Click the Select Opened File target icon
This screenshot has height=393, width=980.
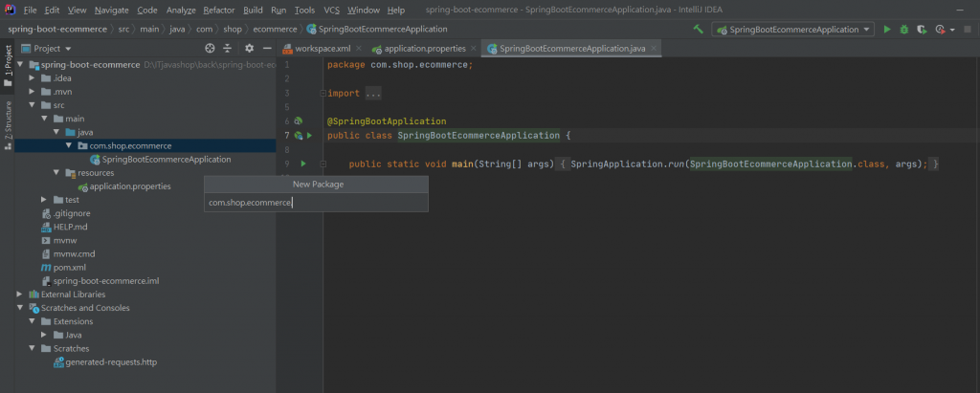point(210,48)
